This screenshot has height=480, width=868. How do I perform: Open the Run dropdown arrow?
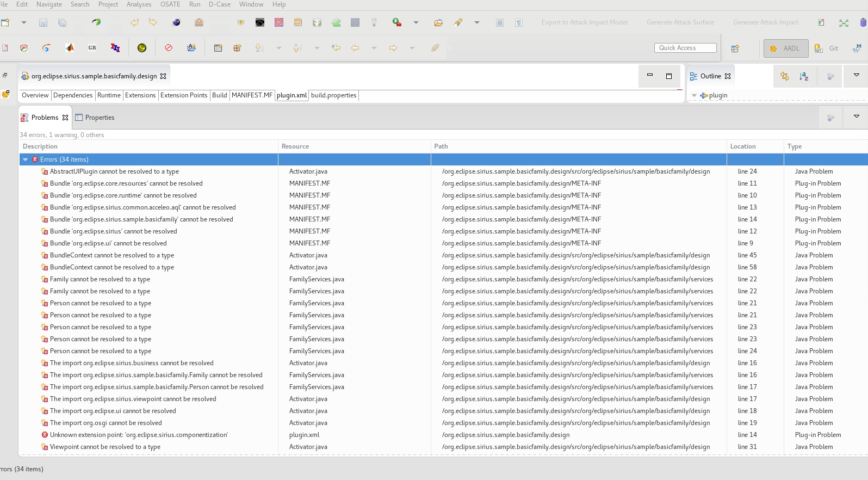[x=416, y=22]
